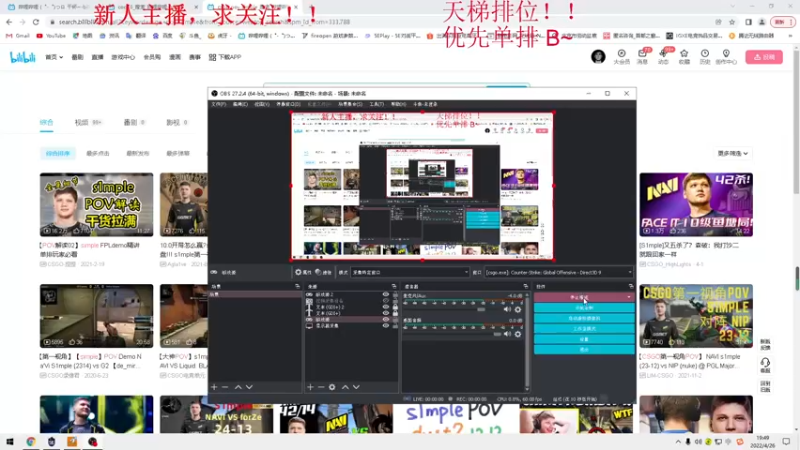Open 帮助(H) menu in OBS
This screenshot has width=800, height=450.
point(398,104)
